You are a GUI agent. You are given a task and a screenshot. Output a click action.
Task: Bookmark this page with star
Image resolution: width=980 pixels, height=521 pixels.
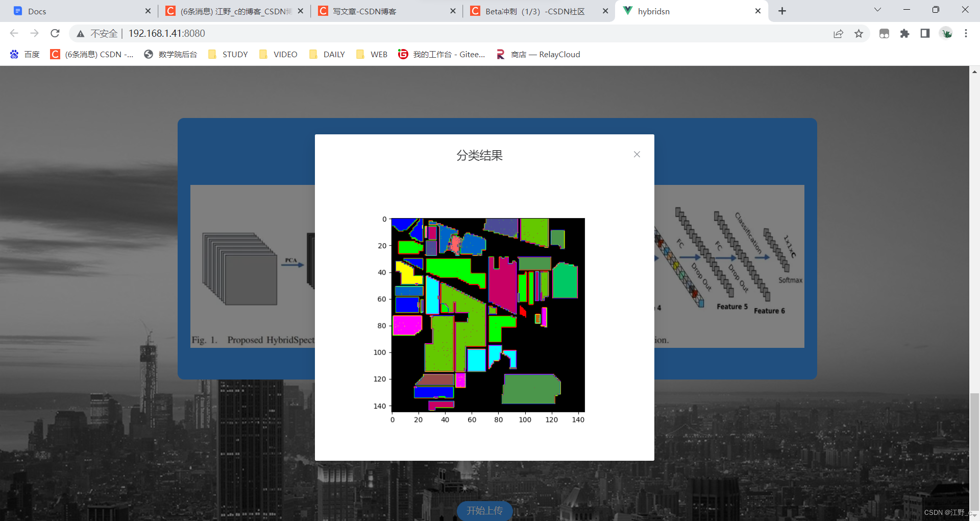coord(859,33)
